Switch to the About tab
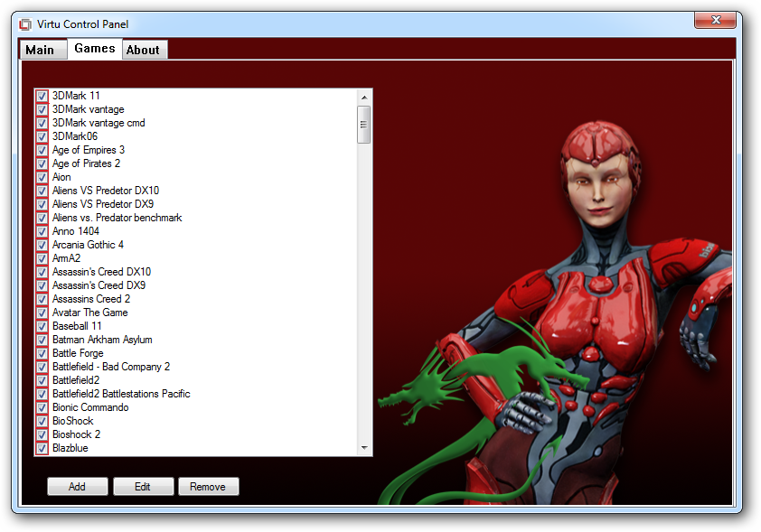 point(145,50)
